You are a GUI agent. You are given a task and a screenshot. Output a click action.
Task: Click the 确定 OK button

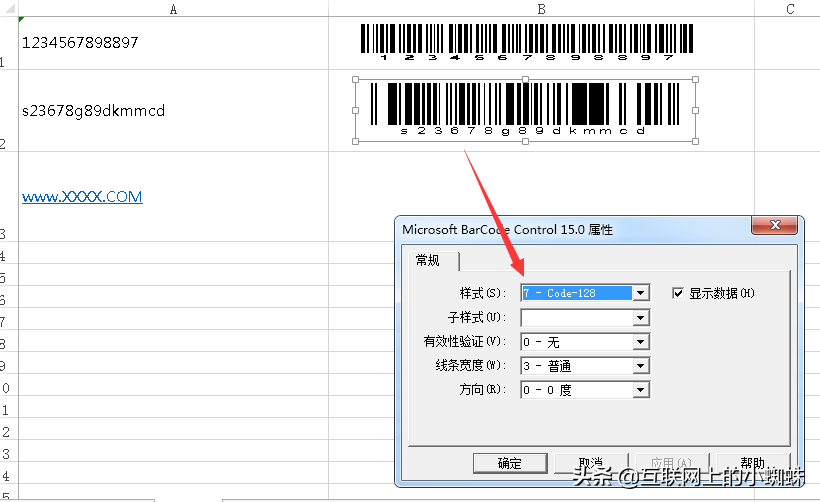510,463
